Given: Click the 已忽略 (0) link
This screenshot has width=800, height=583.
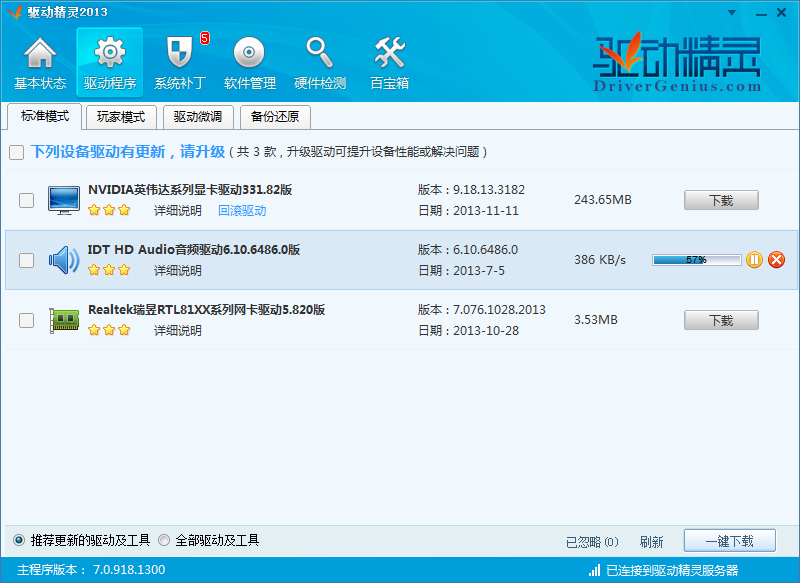Looking at the screenshot, I should 592,542.
